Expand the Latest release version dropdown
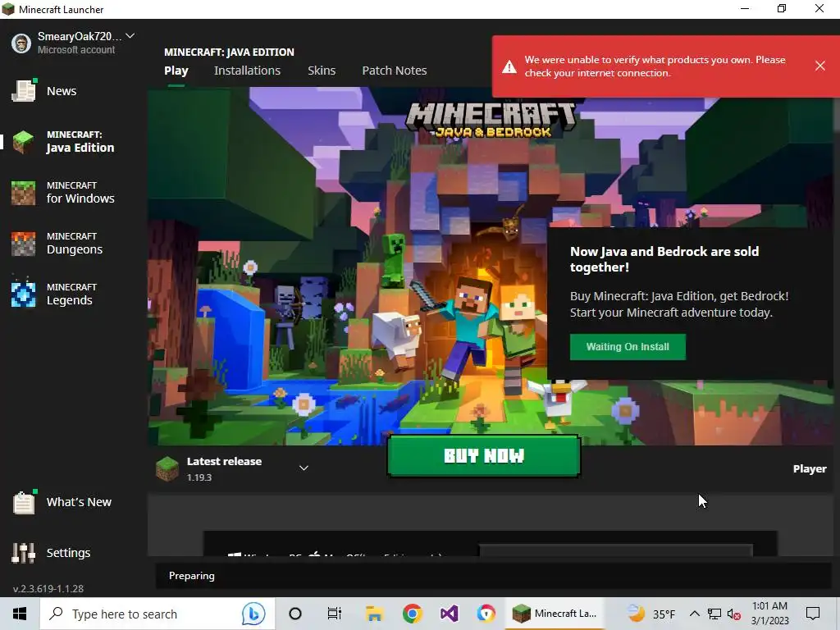Image resolution: width=840 pixels, height=630 pixels. tap(304, 468)
